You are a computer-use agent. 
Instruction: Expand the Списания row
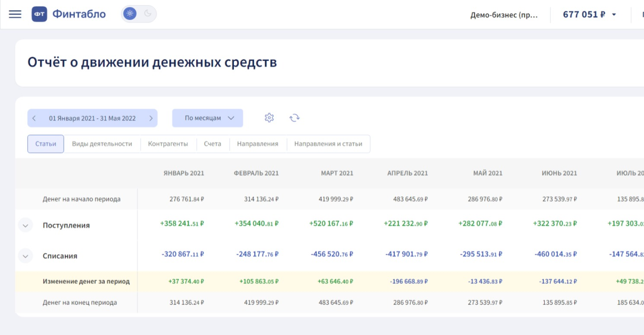[26, 256]
